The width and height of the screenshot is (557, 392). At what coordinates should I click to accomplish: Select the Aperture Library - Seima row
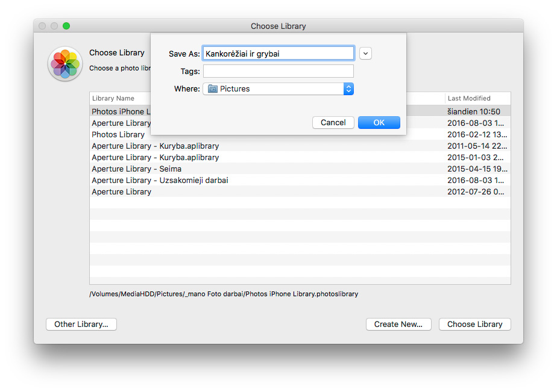click(x=300, y=169)
